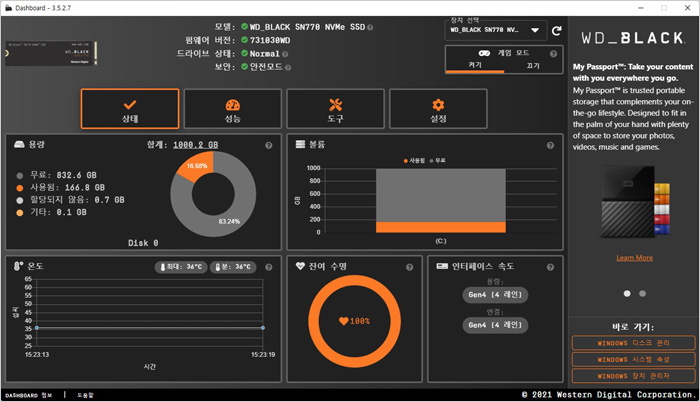Click the Learn More link

pos(634,258)
